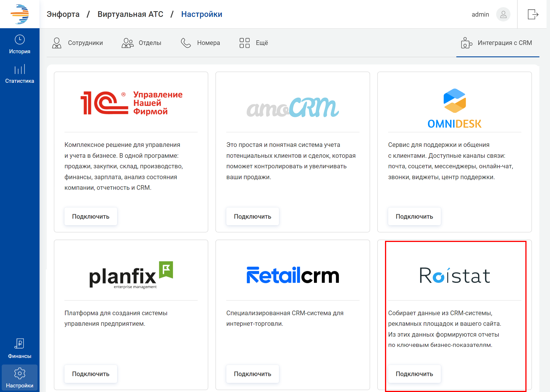Viewport: 550px width, 392px height.
Task: Connect Omnidesk with Подключить button
Action: click(x=415, y=216)
